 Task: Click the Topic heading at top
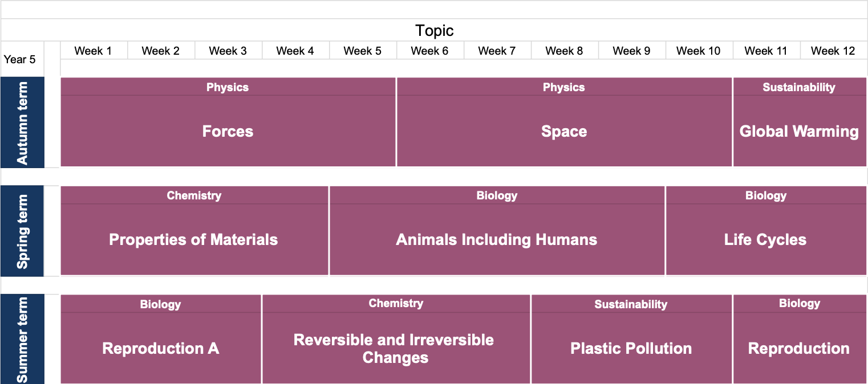click(434, 30)
